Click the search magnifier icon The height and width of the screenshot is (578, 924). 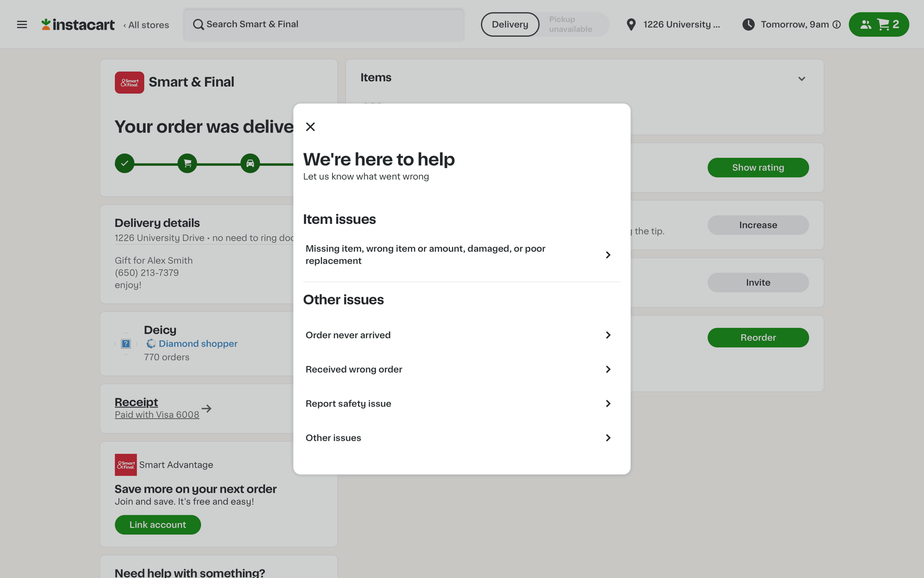click(198, 25)
